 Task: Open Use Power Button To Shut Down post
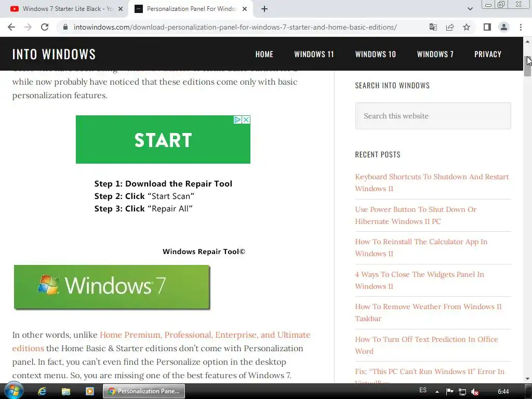(416, 215)
